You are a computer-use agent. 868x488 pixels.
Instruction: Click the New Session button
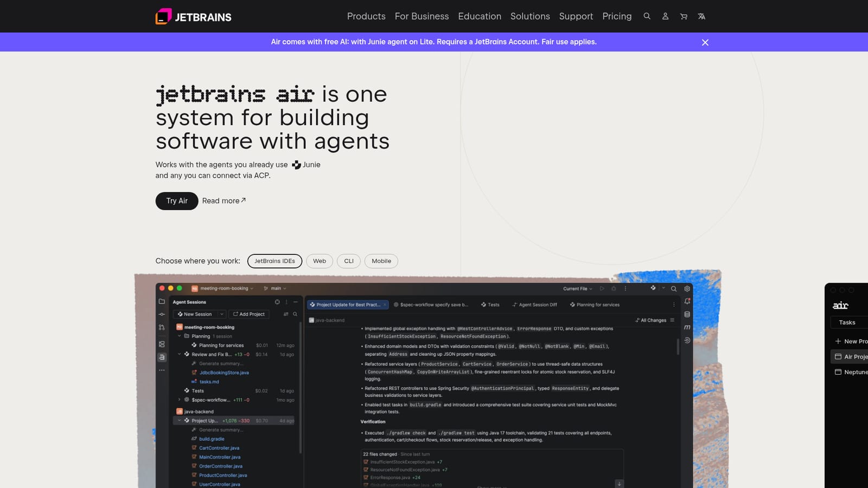tap(195, 314)
